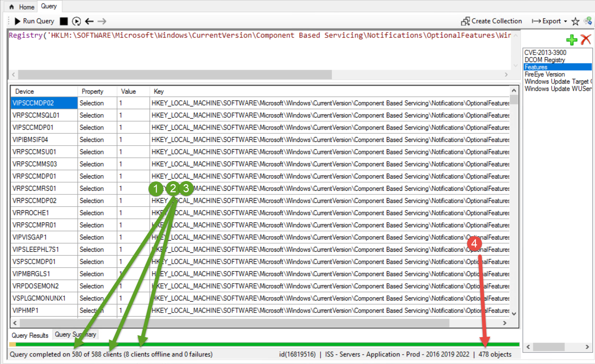This screenshot has width=595, height=364.
Task: Add a new saved query with the green plus
Action: [571, 40]
